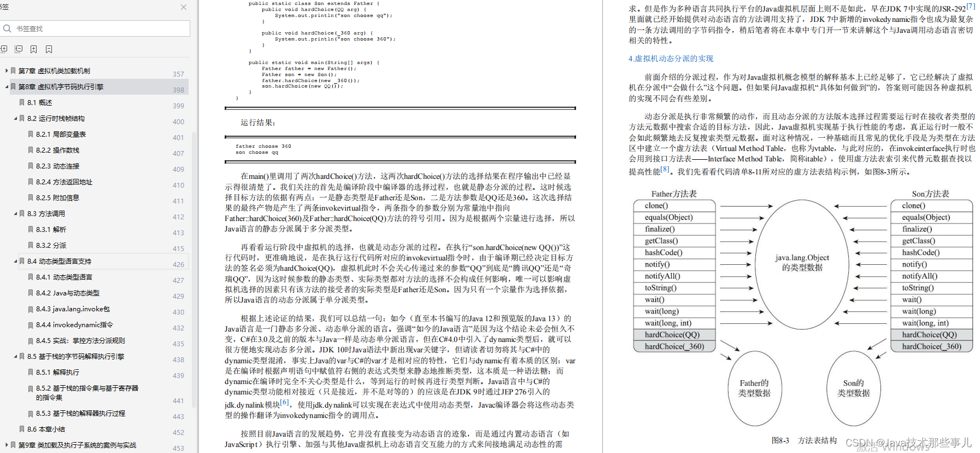
Task: Click bookmark icon beside 8.2.1 局部变量表
Action: click(x=31, y=134)
